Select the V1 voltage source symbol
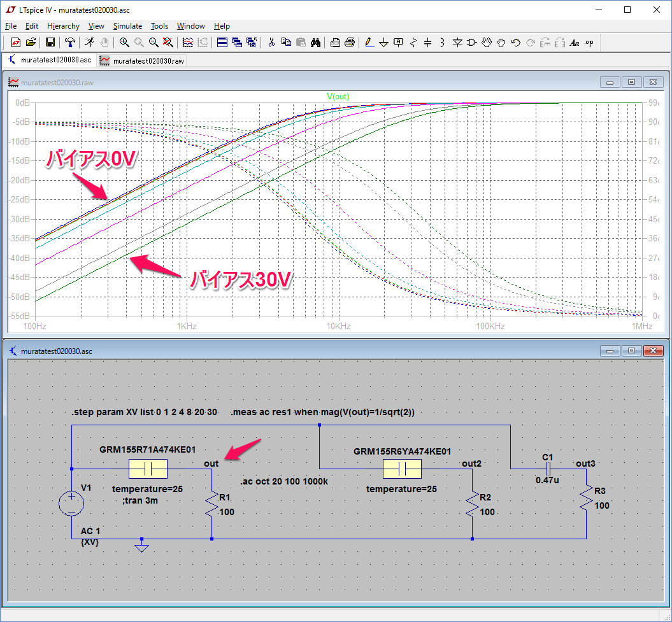672x622 pixels. tap(71, 504)
